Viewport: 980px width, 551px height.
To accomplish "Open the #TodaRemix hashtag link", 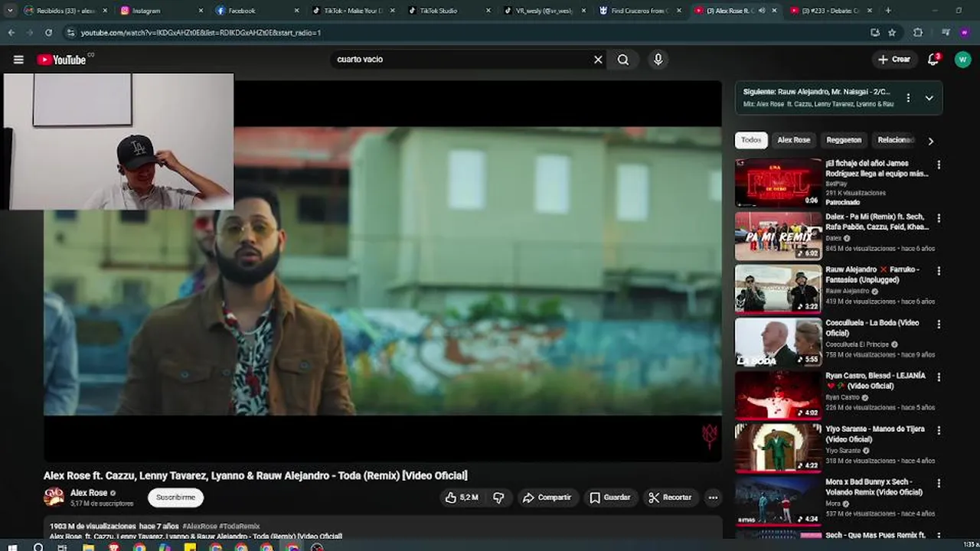I will pyautogui.click(x=240, y=527).
